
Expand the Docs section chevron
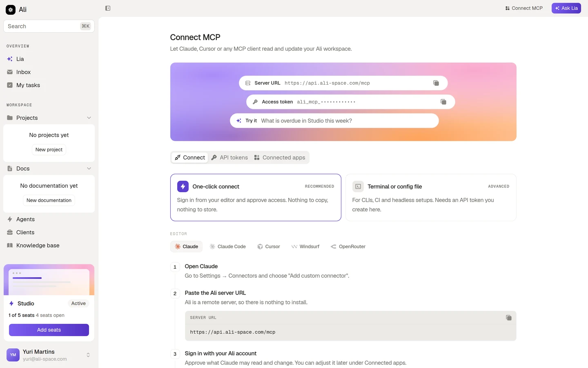(89, 168)
